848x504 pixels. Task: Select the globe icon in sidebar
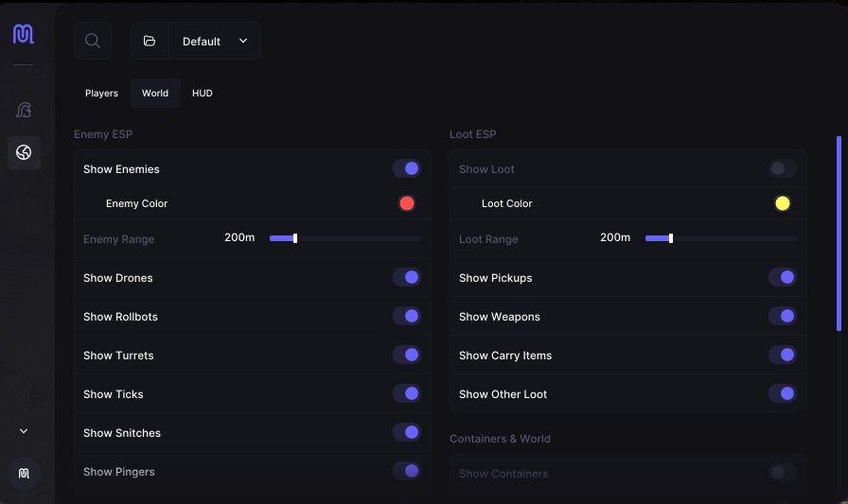24,152
